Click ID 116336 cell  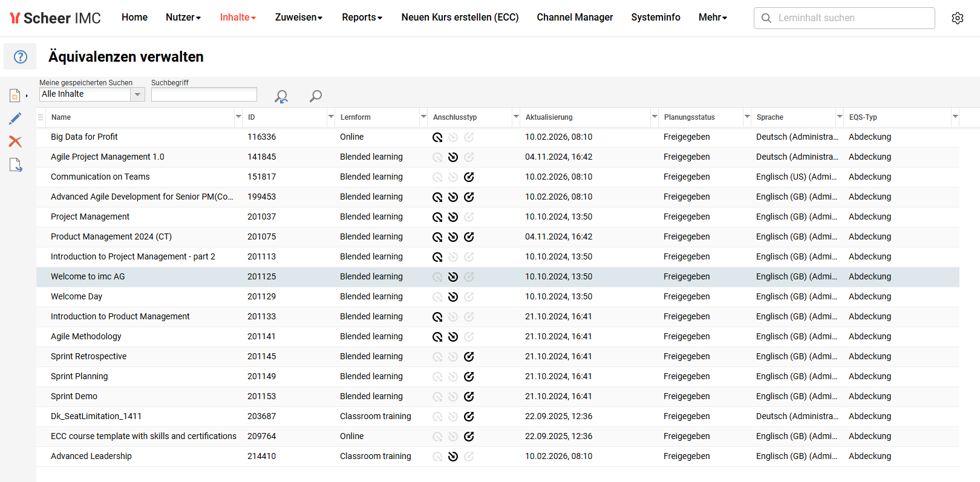[261, 137]
